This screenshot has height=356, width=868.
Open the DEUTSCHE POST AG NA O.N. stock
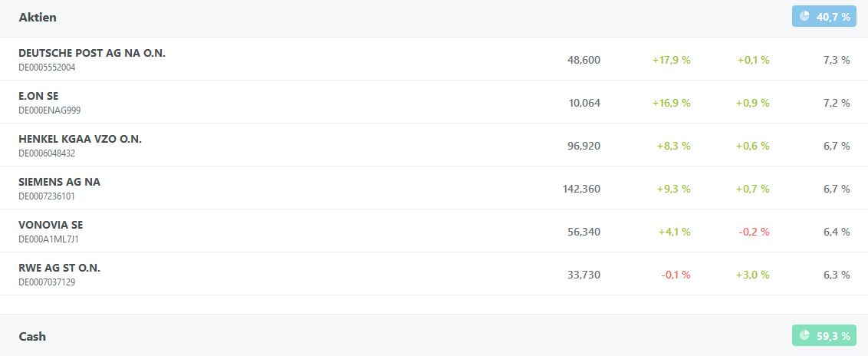(92, 53)
